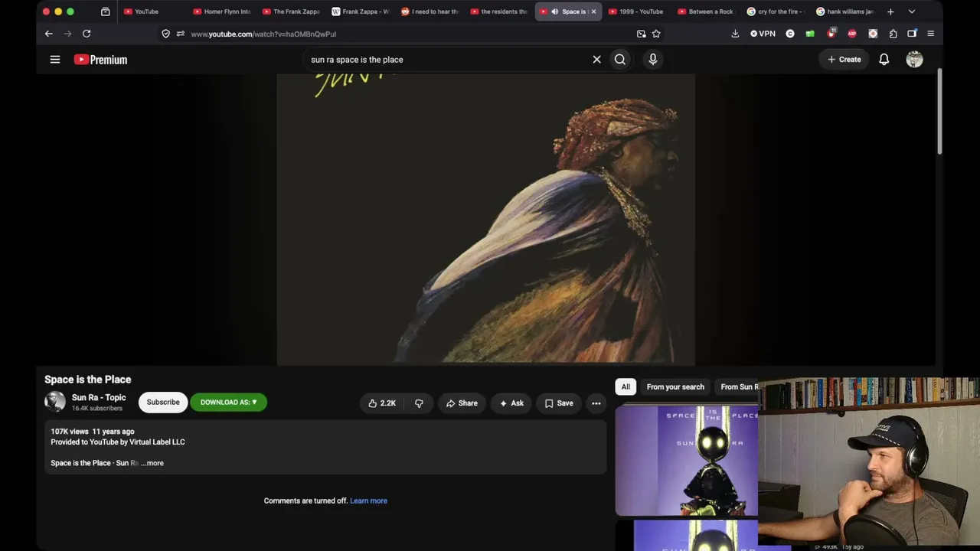Switch to The Frank Zappa tab

pyautogui.click(x=291, y=11)
